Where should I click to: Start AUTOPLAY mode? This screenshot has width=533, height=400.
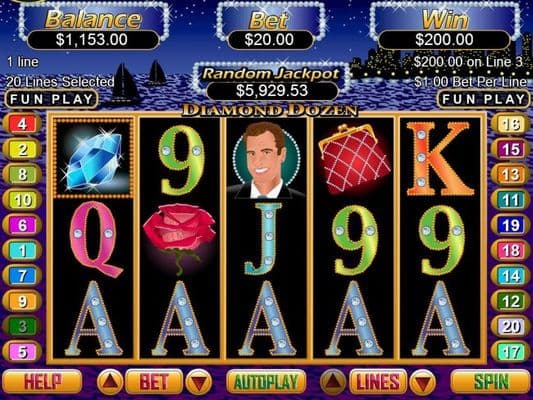click(266, 382)
